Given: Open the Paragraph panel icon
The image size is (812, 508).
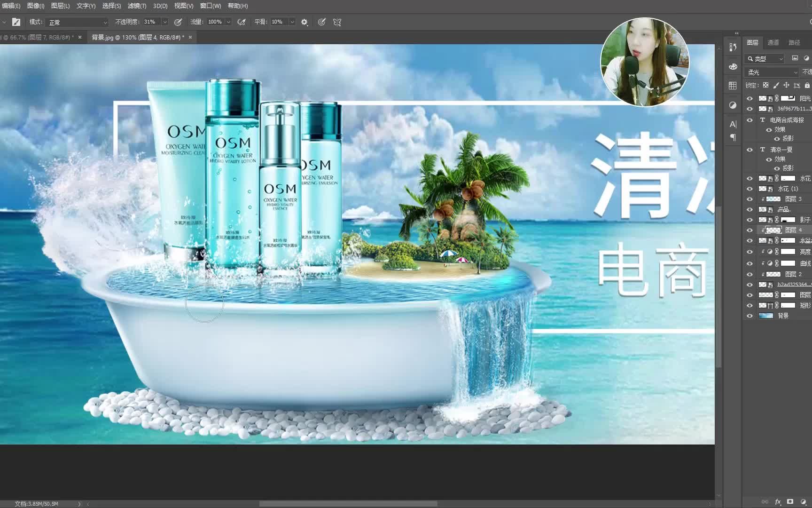Looking at the screenshot, I should click(732, 137).
